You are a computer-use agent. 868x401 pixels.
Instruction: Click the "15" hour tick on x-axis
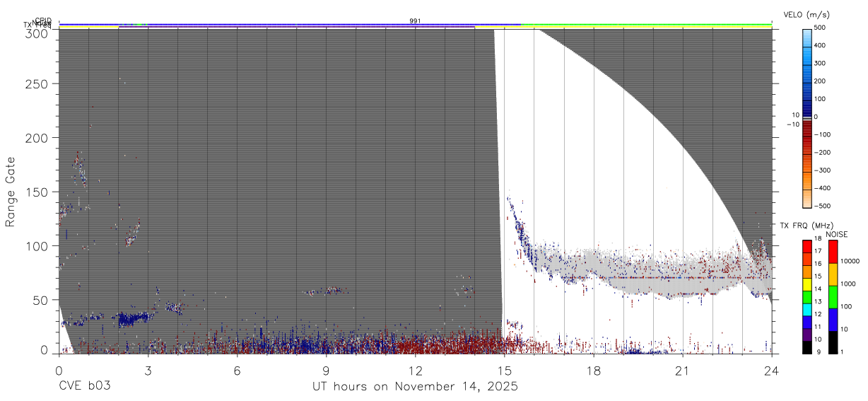(x=505, y=370)
